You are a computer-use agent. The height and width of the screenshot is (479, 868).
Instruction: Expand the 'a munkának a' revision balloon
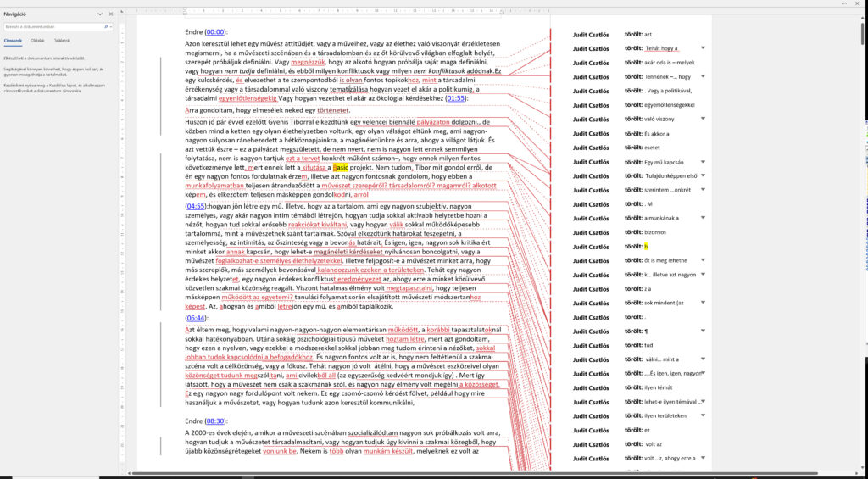tap(703, 218)
